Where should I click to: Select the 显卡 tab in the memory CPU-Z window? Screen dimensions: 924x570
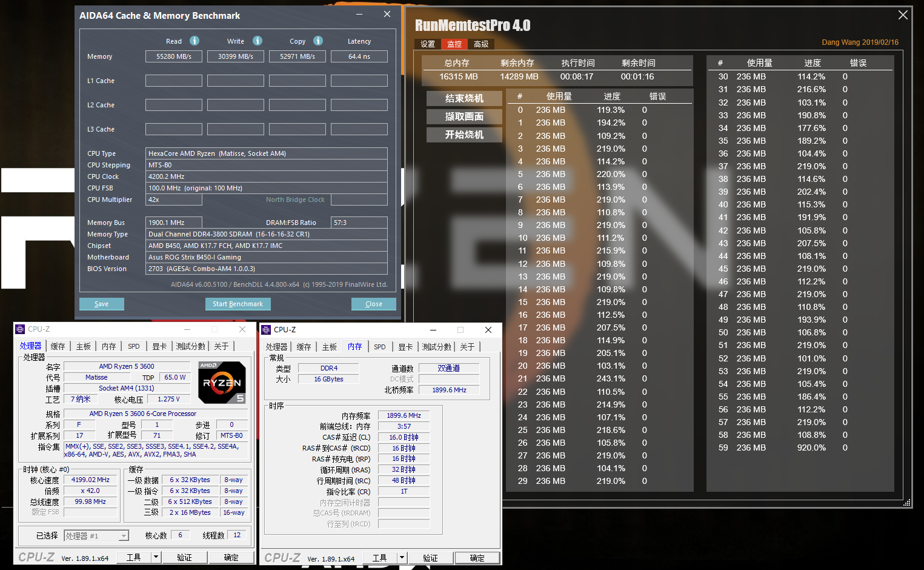[405, 346]
